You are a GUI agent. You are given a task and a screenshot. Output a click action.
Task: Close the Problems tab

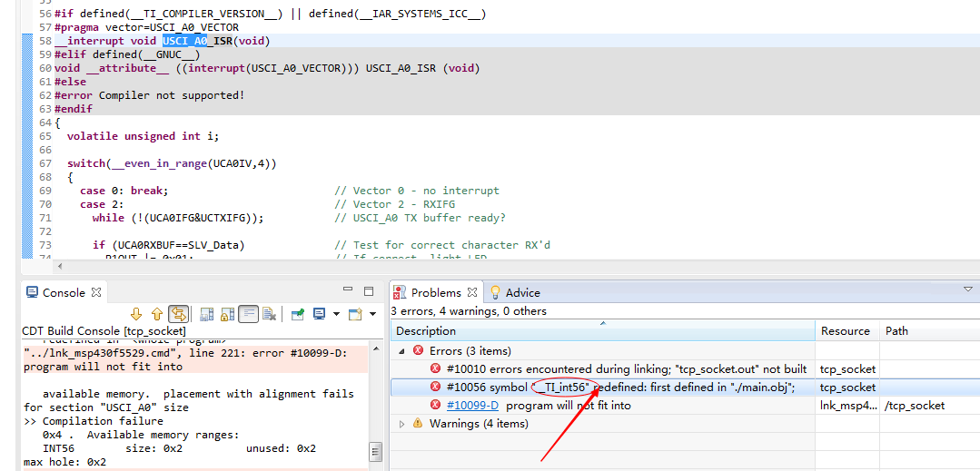(472, 292)
